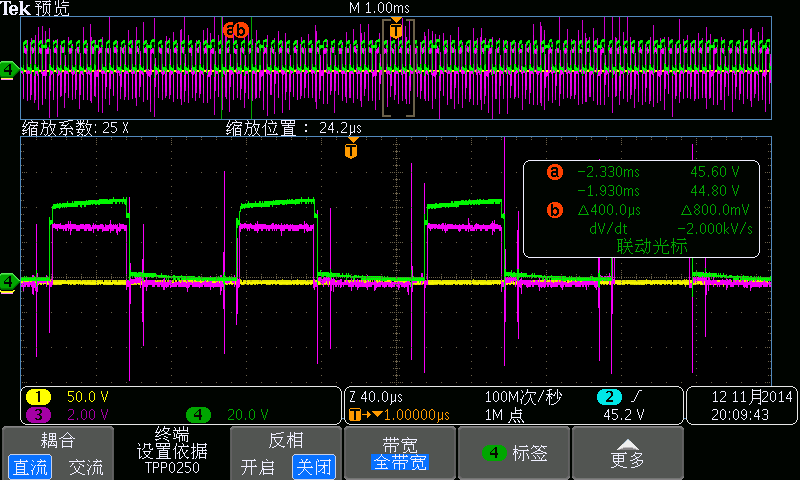Click the 44.80 V cursor b value
Image resolution: width=800 pixels, height=480 pixels.
pos(715,191)
